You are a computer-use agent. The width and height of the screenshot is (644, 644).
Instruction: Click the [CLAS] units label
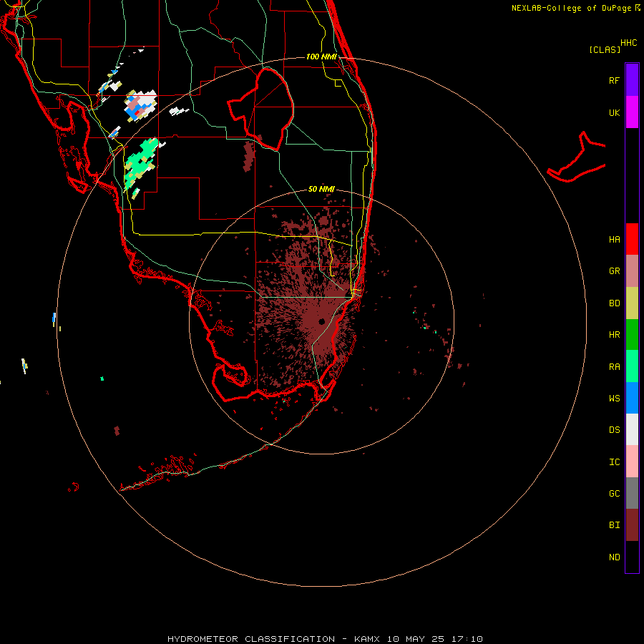[x=605, y=49]
